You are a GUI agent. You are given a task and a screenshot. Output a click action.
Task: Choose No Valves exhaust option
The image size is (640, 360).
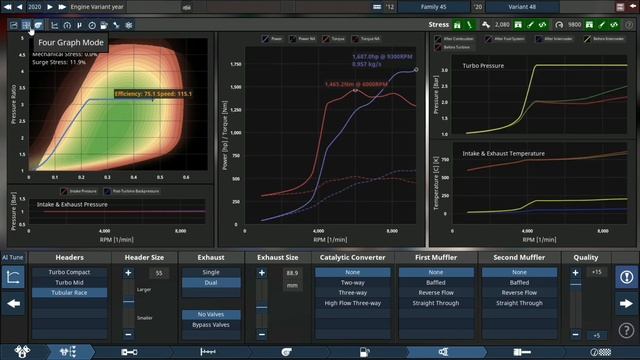[x=211, y=314]
